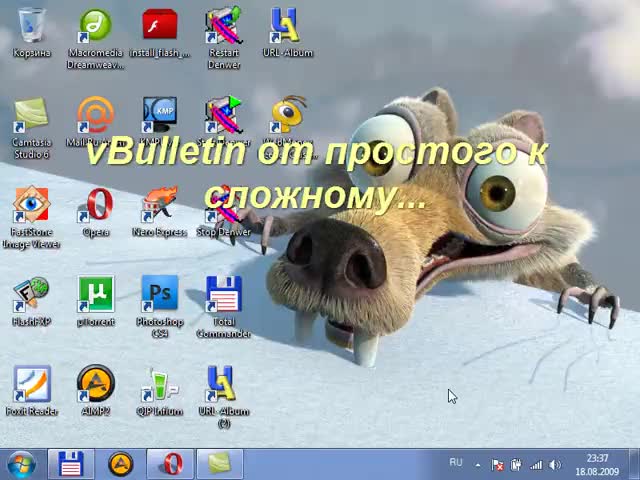Select the µTorrent desktop icon
The image size is (640, 480).
(x=96, y=296)
